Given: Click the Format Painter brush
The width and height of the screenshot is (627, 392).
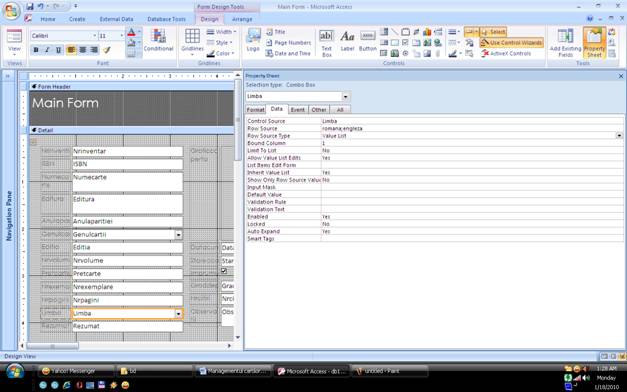Looking at the screenshot, I should pos(106,50).
